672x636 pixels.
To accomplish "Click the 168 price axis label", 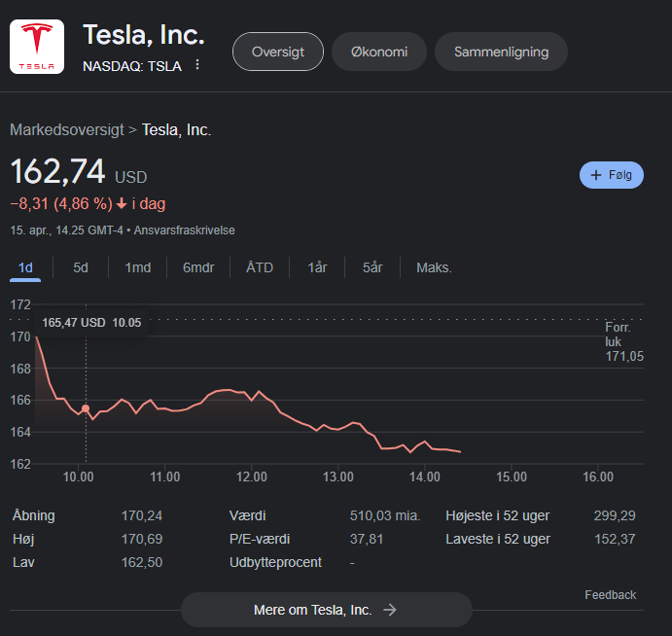I will (20, 369).
